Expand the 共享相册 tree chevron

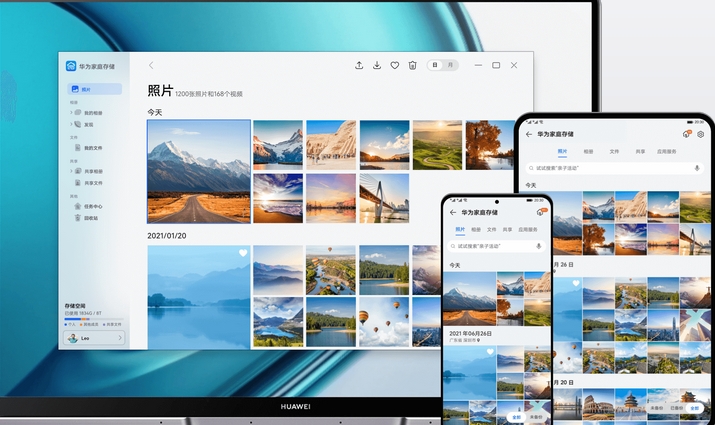pyautogui.click(x=71, y=171)
